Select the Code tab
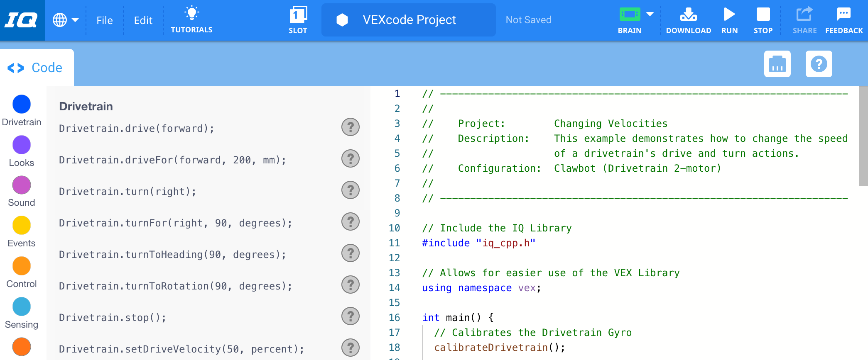Viewport: 868px width, 360px height. (37, 68)
